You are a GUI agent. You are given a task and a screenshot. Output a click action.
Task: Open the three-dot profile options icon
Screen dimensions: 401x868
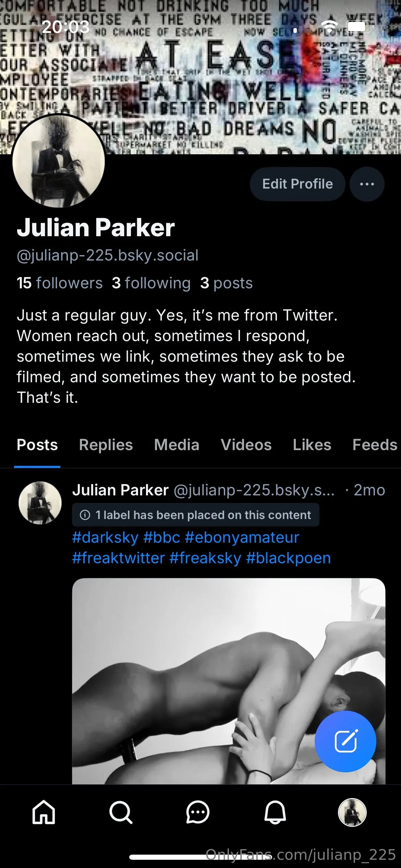(366, 184)
